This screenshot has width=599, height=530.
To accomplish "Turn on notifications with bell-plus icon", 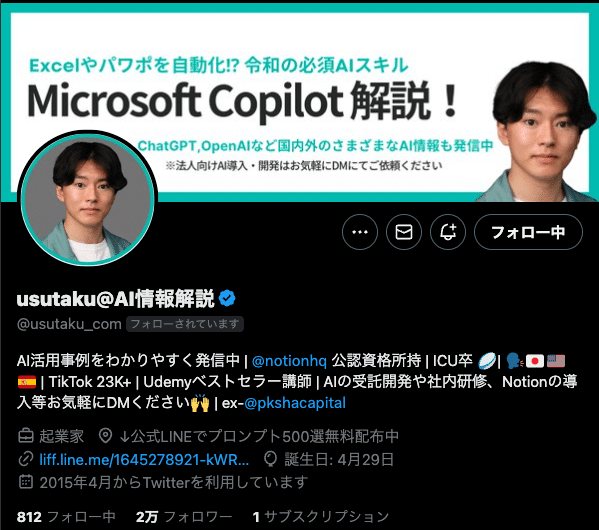I will point(448,232).
